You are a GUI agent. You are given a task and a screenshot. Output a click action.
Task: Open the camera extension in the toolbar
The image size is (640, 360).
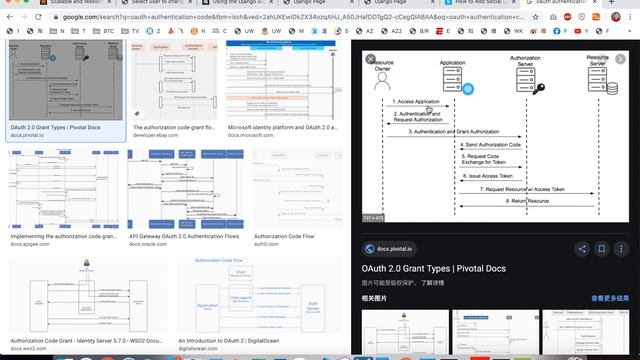click(553, 17)
